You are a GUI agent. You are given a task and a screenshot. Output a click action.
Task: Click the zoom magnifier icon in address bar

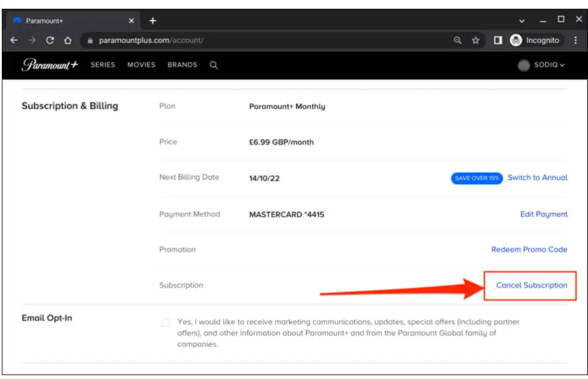coord(458,40)
